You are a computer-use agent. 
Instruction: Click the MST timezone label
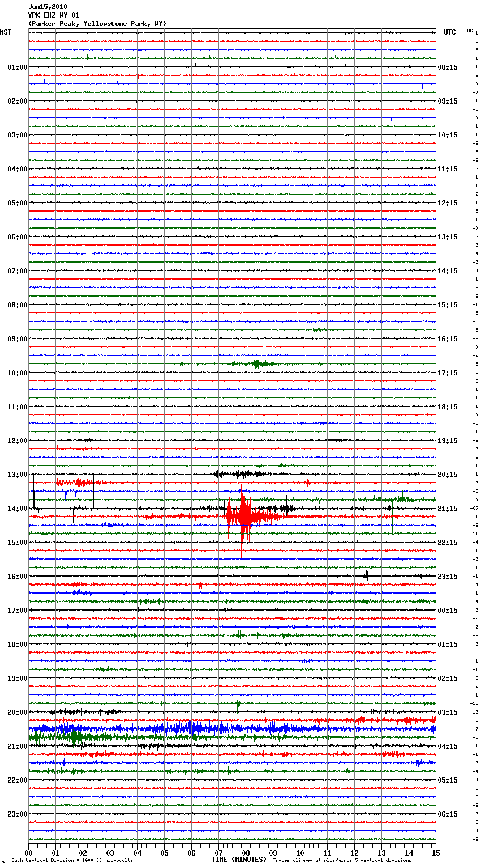click(x=6, y=32)
